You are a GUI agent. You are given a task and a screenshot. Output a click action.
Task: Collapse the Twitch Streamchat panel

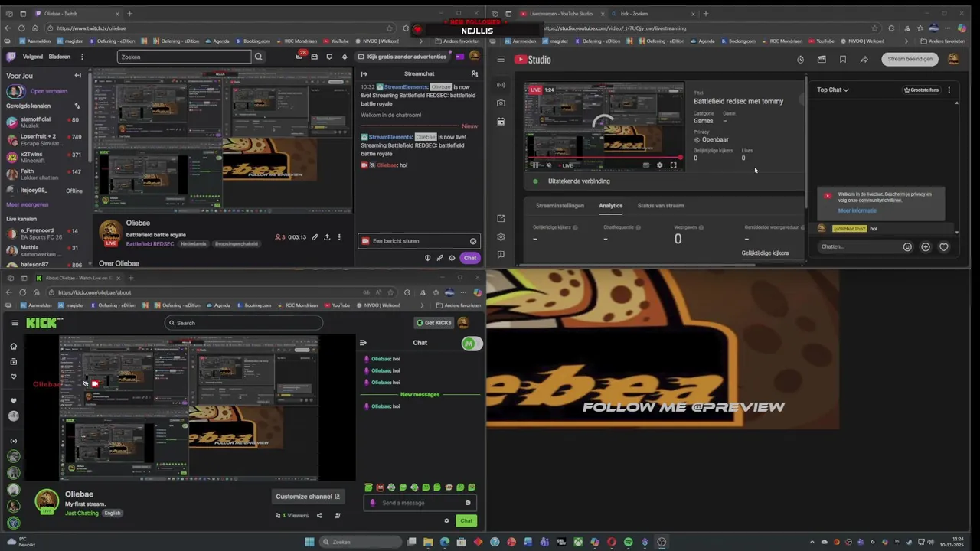[x=364, y=73]
